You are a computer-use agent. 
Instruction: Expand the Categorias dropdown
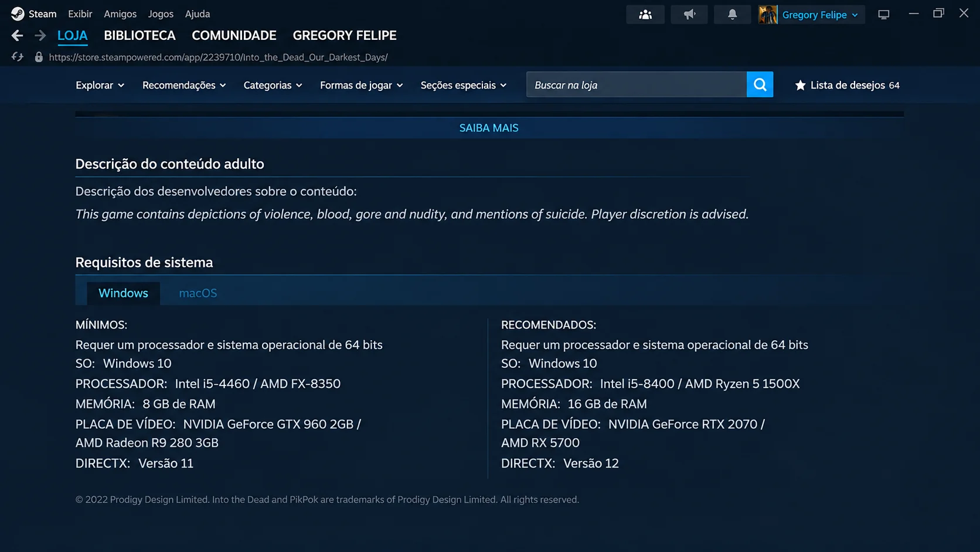[x=273, y=85]
